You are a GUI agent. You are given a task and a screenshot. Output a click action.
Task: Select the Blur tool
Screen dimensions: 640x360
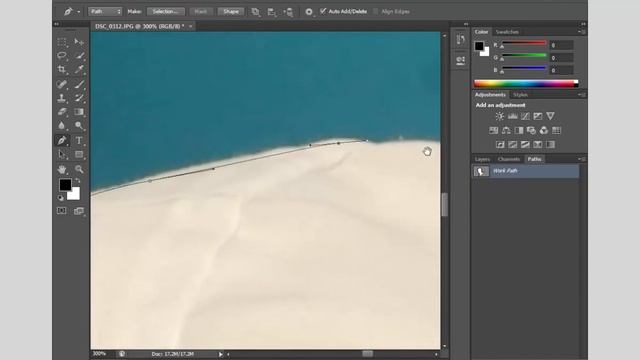click(62, 126)
